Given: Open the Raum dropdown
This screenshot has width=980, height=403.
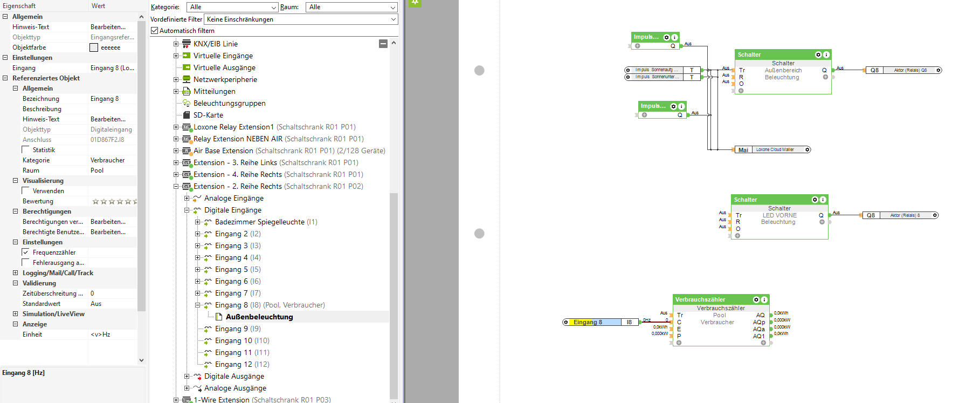Looking at the screenshot, I should pos(351,7).
